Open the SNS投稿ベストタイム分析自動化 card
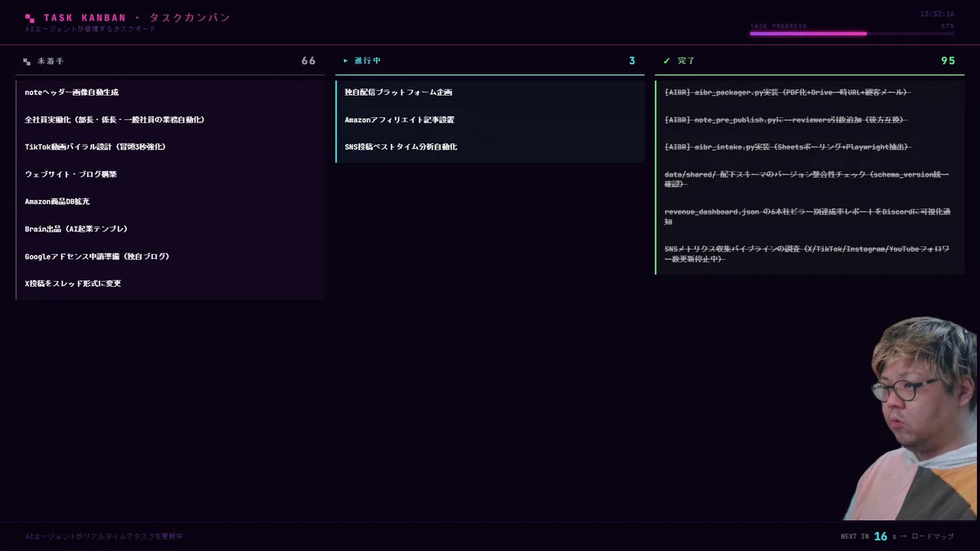 click(490, 147)
